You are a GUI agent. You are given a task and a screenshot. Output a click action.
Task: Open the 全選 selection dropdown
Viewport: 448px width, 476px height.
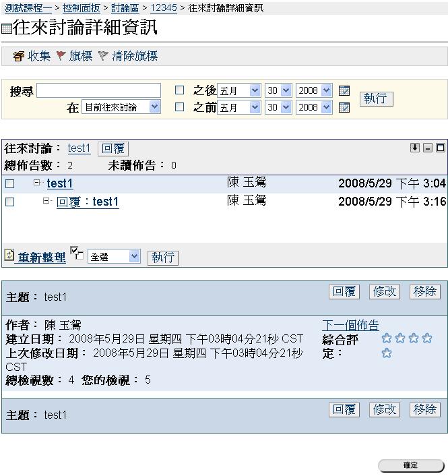(x=114, y=257)
